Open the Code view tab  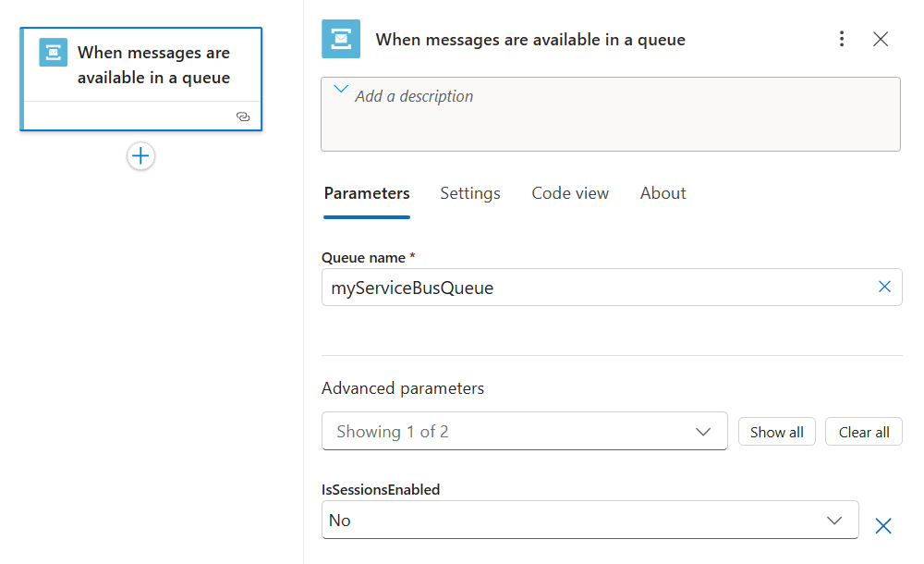click(570, 193)
